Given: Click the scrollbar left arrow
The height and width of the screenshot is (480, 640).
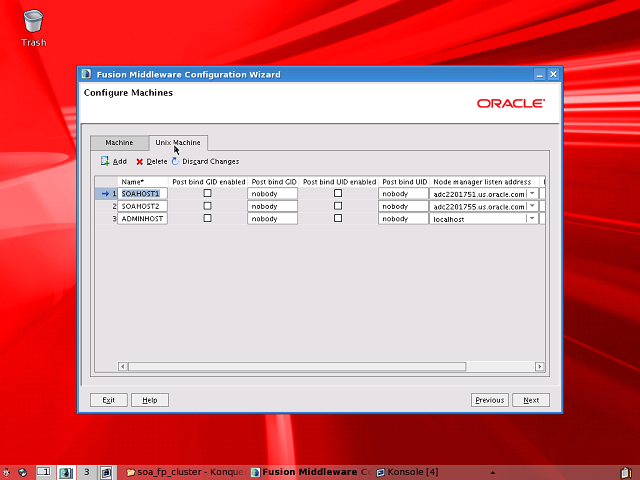Looking at the screenshot, I should [x=122, y=367].
